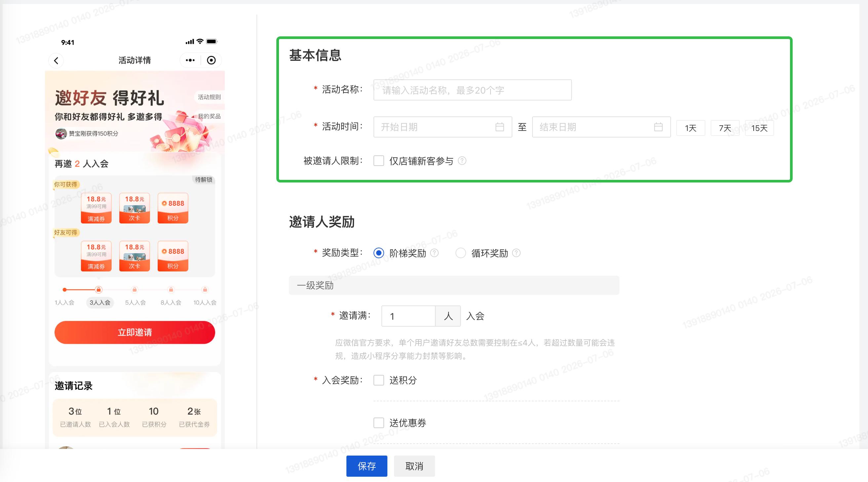
Task: Click the 基本信息 section heading
Action: coord(315,55)
